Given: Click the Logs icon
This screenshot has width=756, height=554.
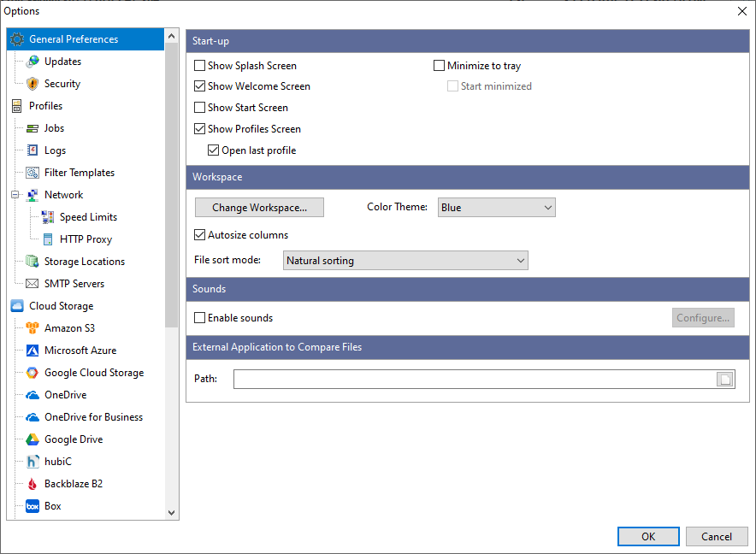Looking at the screenshot, I should click(32, 150).
